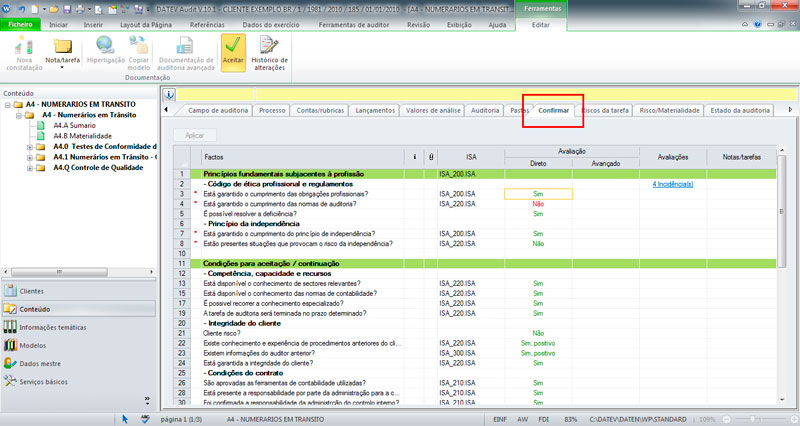Open the Clientes navigation pane
Viewport: 800px width, 426px height.
79,291
